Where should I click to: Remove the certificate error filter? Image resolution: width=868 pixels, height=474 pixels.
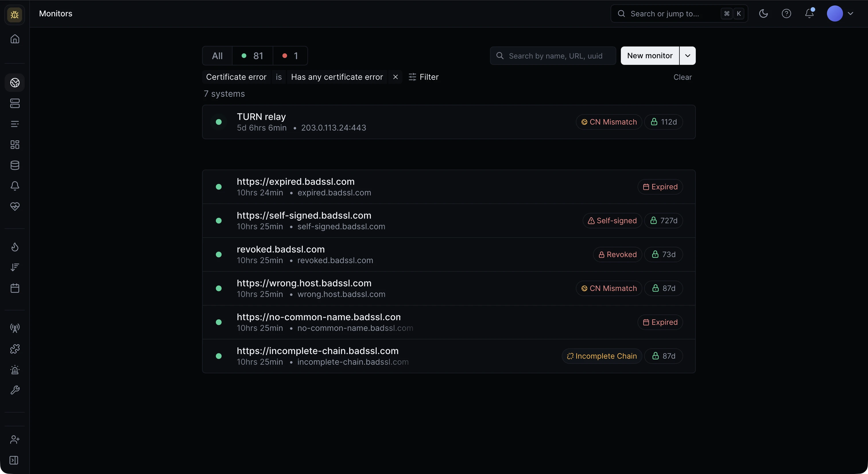pos(396,77)
